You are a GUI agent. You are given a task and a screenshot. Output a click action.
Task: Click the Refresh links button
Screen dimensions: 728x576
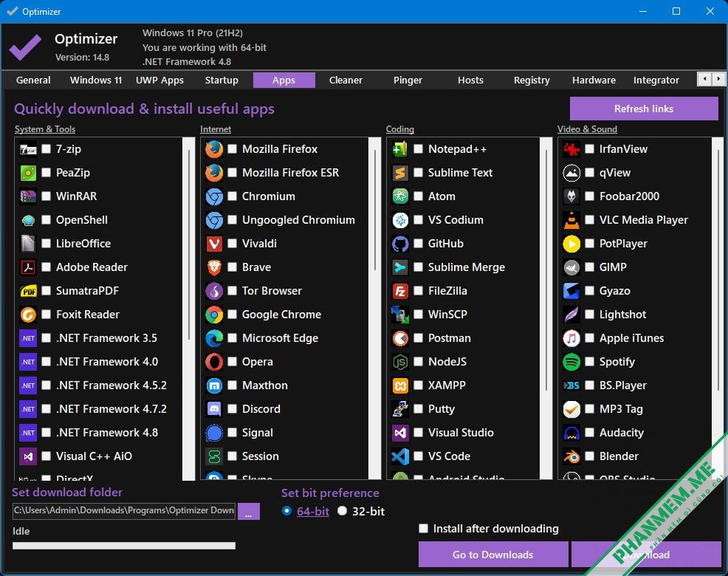644,109
